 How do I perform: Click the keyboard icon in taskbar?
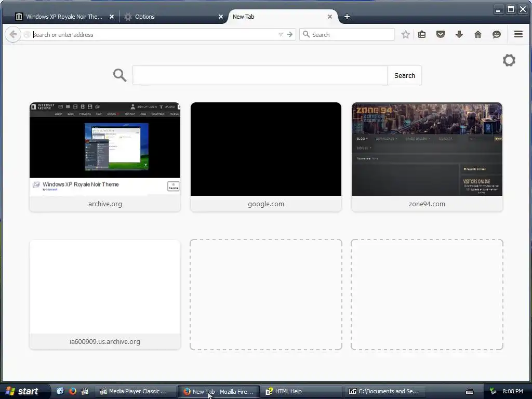470,392
